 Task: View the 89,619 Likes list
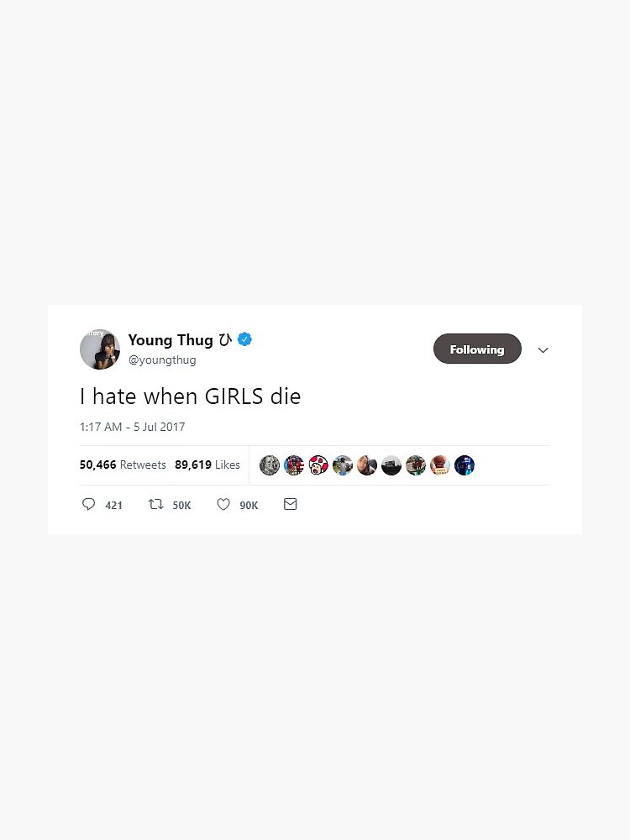coord(207,465)
